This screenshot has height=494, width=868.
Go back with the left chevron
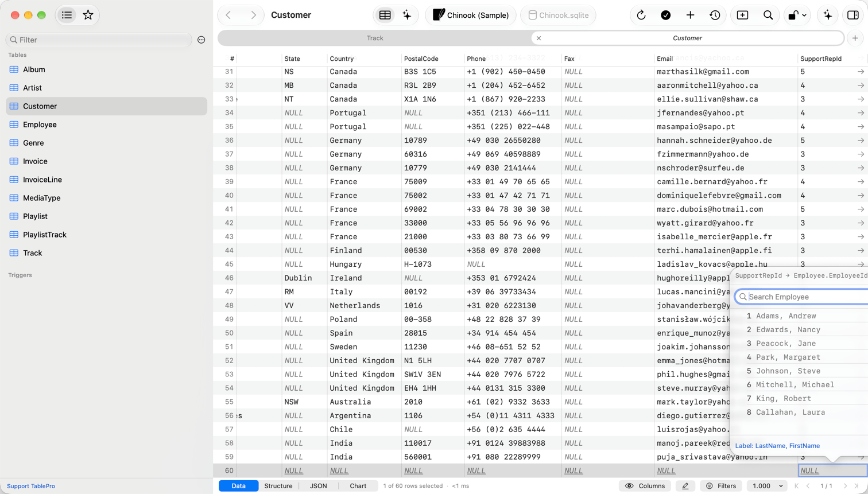point(228,15)
